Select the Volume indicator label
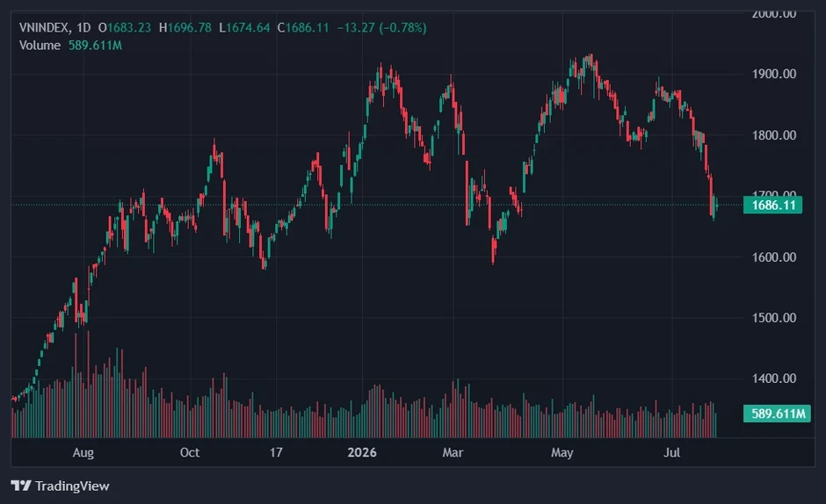This screenshot has height=504, width=826. [40, 46]
